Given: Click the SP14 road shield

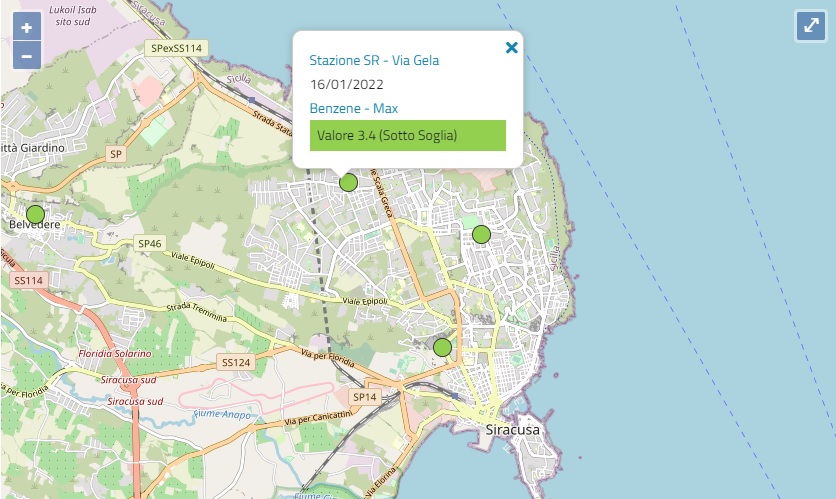Looking at the screenshot, I should click(x=365, y=397).
